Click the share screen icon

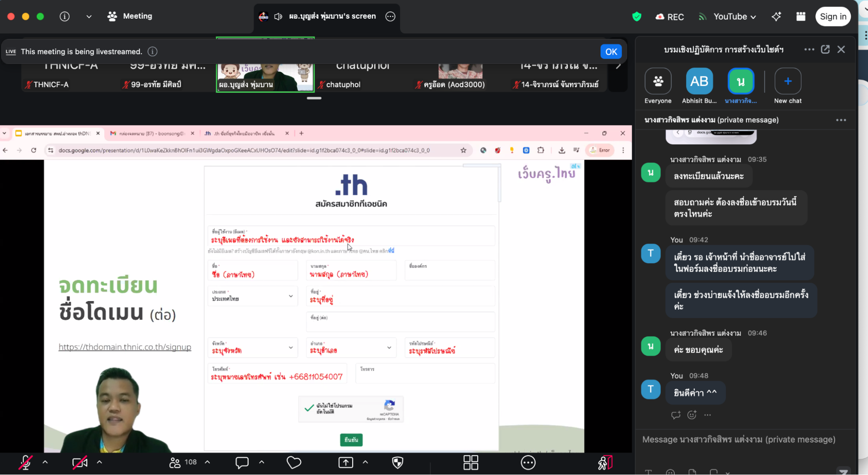pos(346,462)
